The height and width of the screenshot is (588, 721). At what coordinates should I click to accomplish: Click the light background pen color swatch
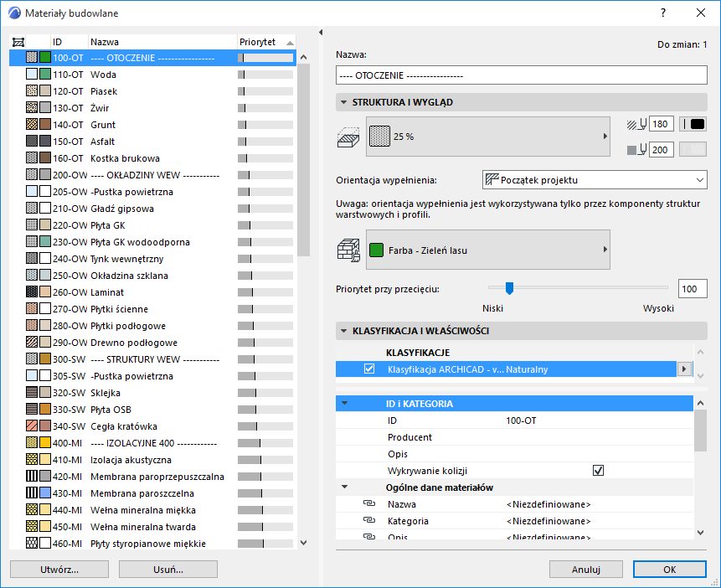[x=693, y=149]
